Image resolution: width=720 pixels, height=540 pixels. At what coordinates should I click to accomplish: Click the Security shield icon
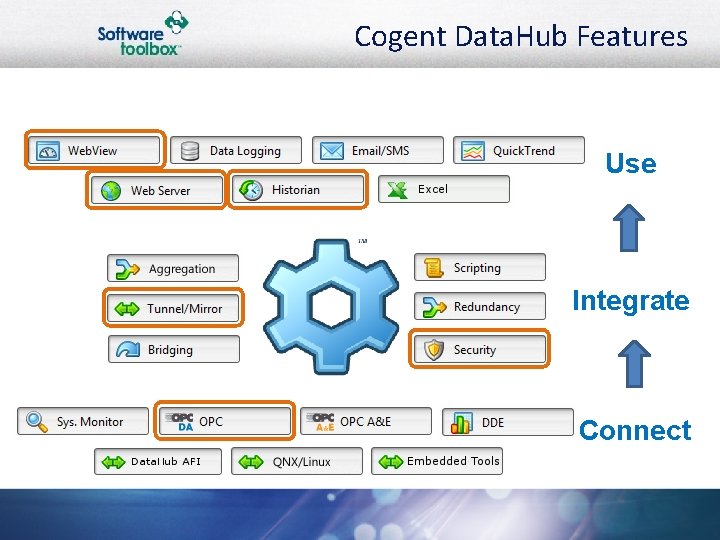coord(434,349)
